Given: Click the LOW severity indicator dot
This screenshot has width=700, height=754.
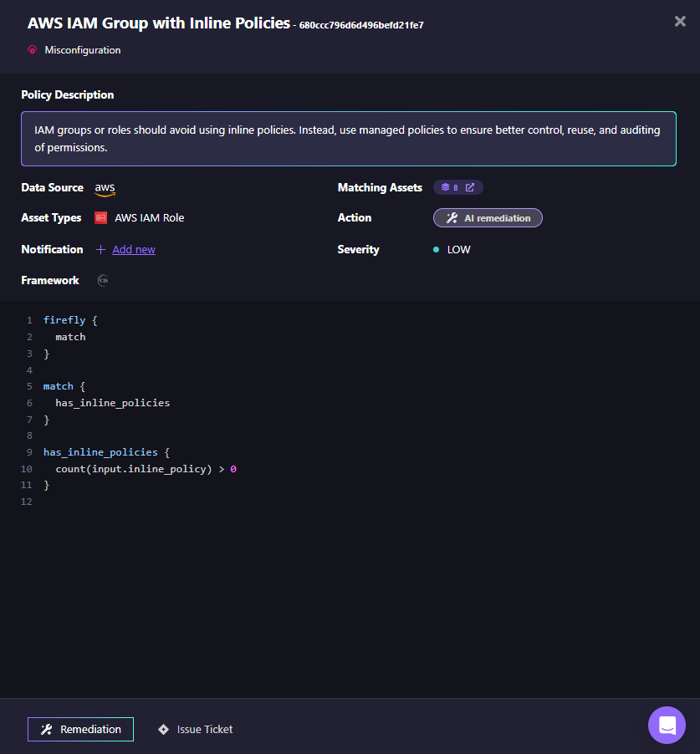Looking at the screenshot, I should tap(436, 250).
